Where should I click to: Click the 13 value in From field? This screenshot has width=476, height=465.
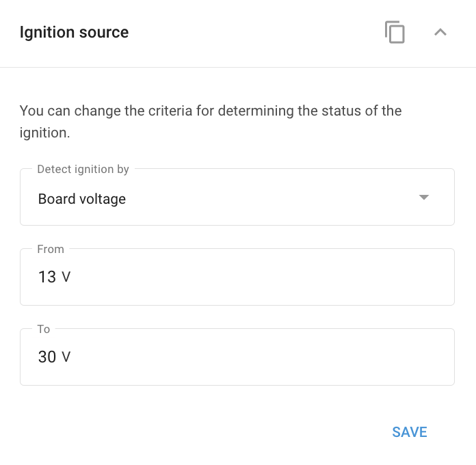47,277
